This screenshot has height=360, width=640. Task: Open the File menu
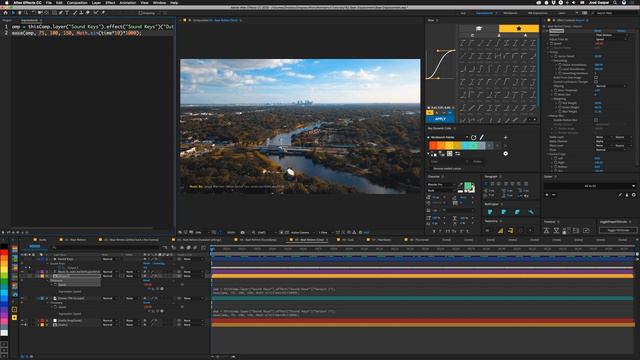pos(49,2)
